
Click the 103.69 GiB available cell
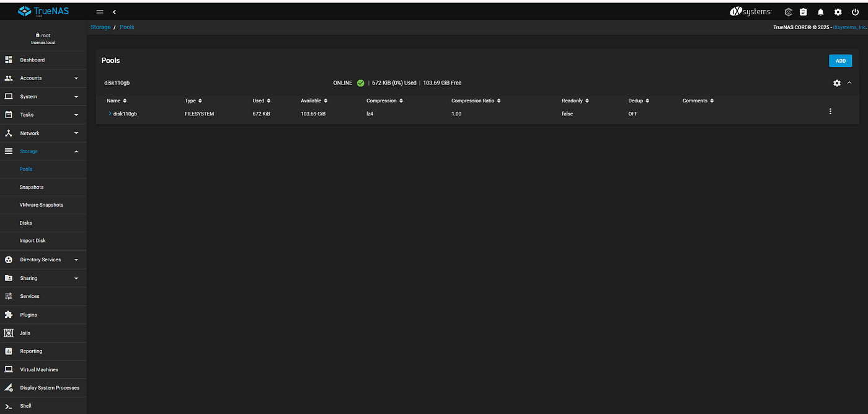313,114
